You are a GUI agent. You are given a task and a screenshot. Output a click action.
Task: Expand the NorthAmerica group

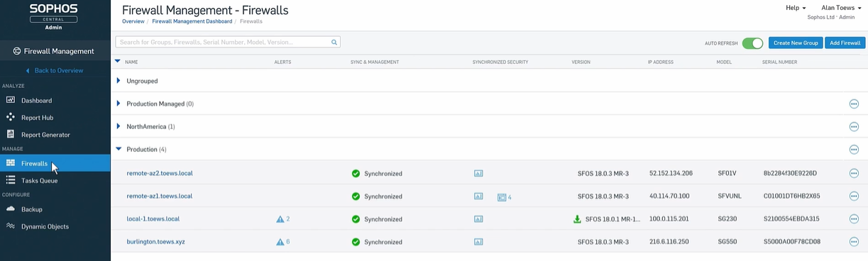click(119, 126)
